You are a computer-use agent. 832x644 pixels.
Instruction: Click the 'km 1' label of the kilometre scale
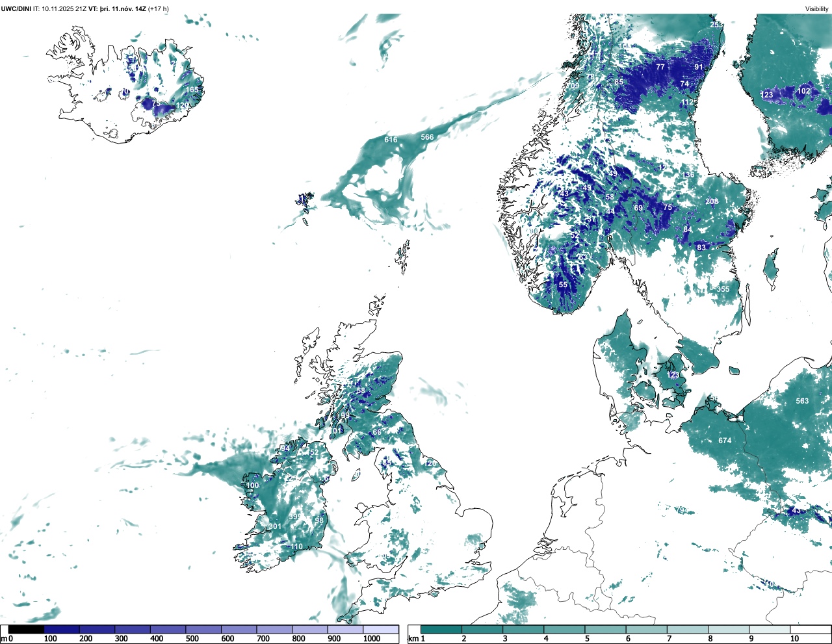click(417, 639)
